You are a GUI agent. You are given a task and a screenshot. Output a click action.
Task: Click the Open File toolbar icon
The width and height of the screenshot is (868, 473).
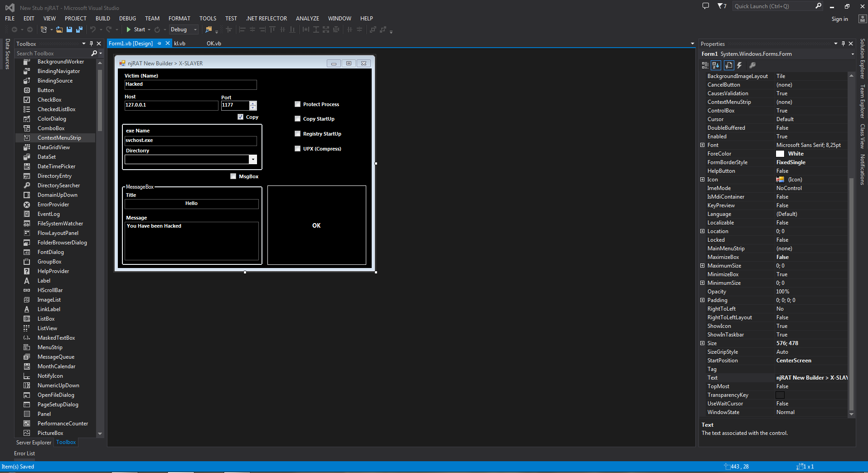pos(59,29)
